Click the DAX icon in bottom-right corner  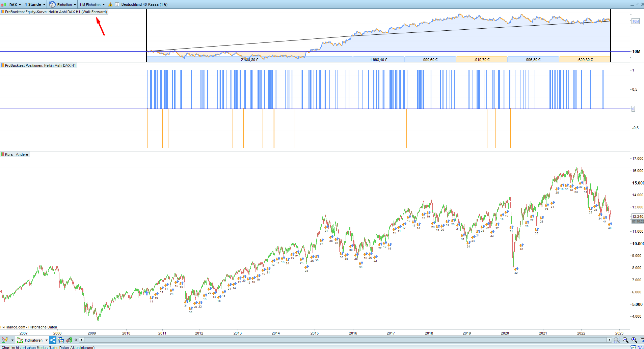tap(633, 347)
